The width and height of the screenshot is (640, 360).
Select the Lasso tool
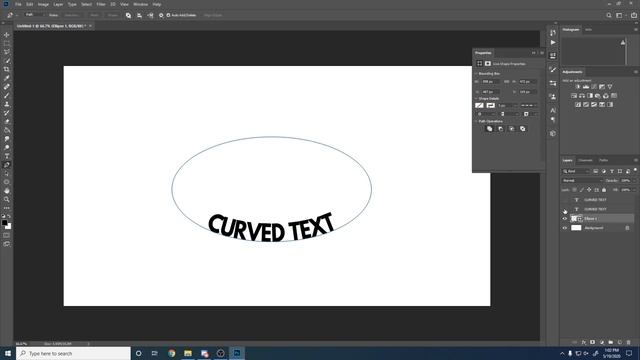7,52
